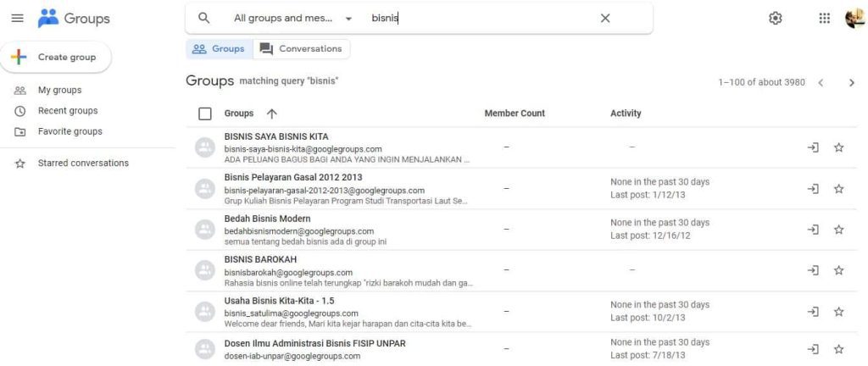Star Usaha Bisnis Kita-Kita - 1.5 group
This screenshot has height=366, width=868.
(838, 312)
